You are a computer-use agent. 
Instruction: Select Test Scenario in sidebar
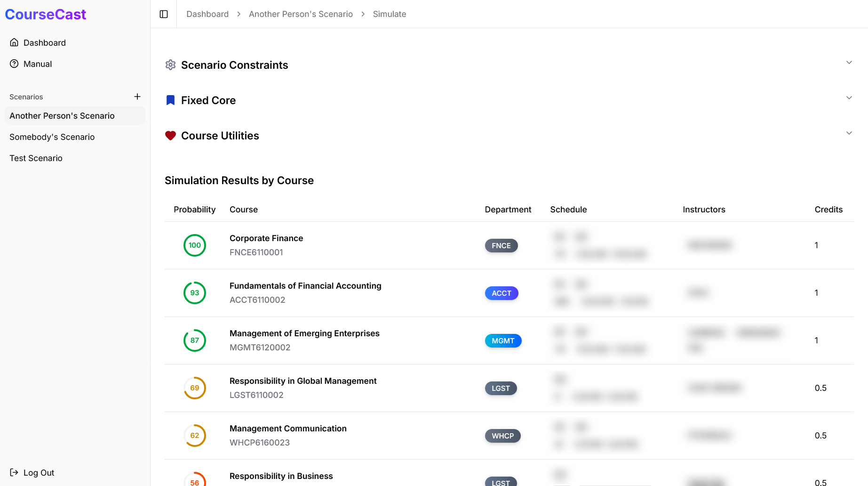(x=75, y=158)
